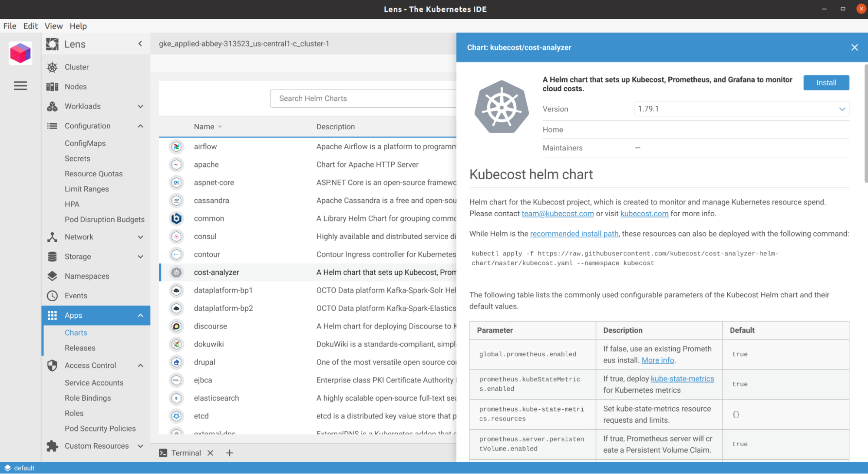Click the Terminal tab icon
The image size is (868, 474).
163,453
